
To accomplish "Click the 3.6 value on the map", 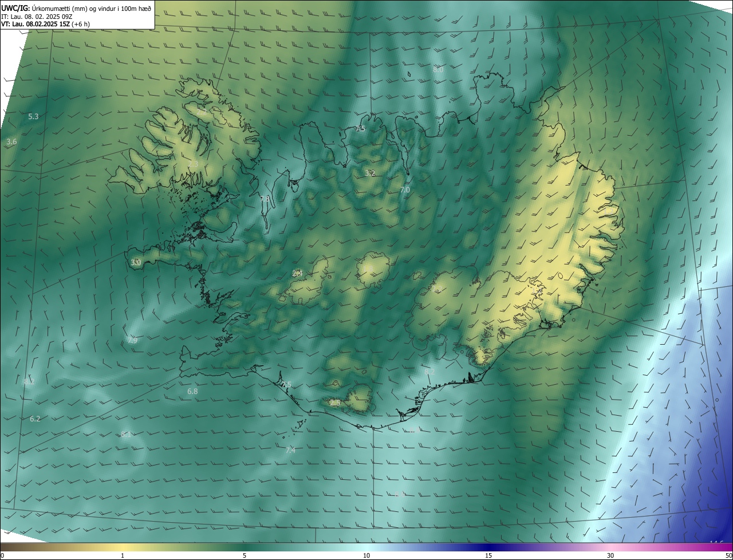I will pos(11,142).
